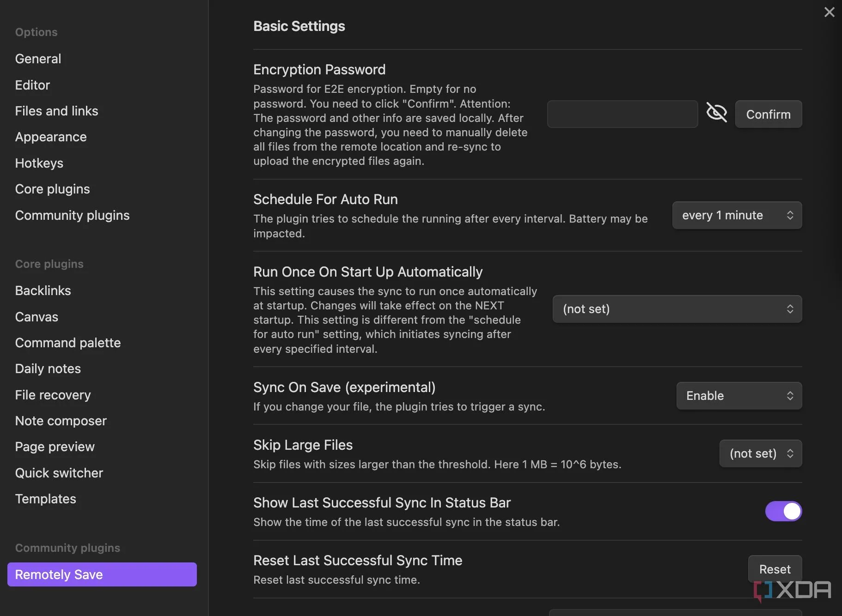The width and height of the screenshot is (842, 616).
Task: Open Templates plugin settings
Action: tap(45, 499)
